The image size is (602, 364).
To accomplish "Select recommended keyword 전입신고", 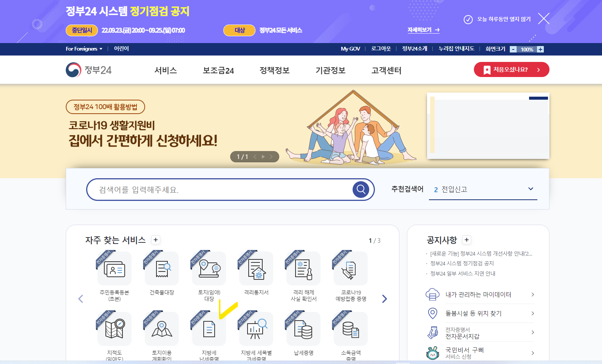I will click(x=454, y=189).
